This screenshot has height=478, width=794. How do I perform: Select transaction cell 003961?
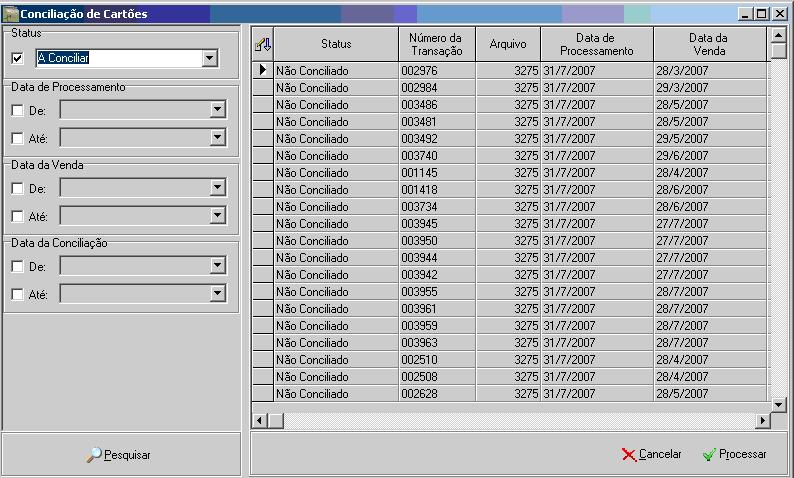click(x=437, y=309)
